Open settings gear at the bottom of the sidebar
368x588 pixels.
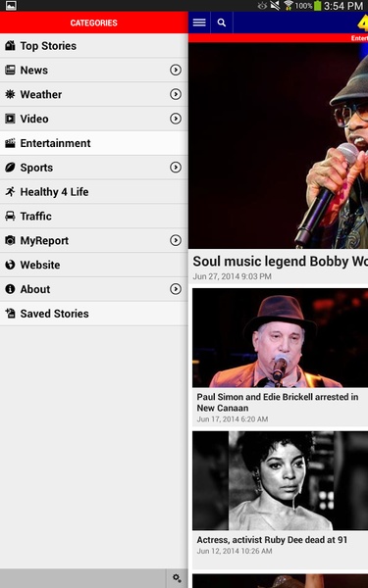click(x=177, y=578)
